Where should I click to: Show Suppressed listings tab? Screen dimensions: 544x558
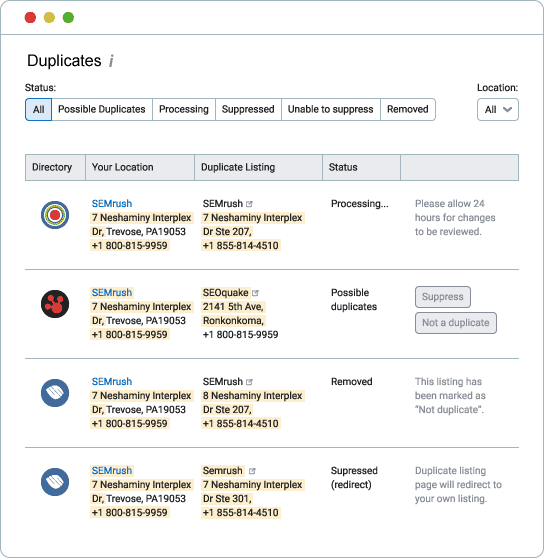coord(248,110)
